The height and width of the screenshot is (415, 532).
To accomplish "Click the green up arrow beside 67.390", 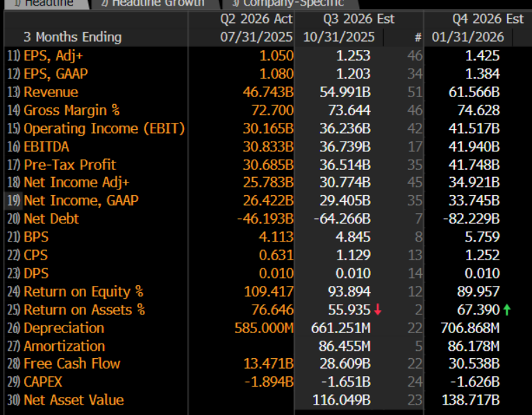I will (x=507, y=310).
